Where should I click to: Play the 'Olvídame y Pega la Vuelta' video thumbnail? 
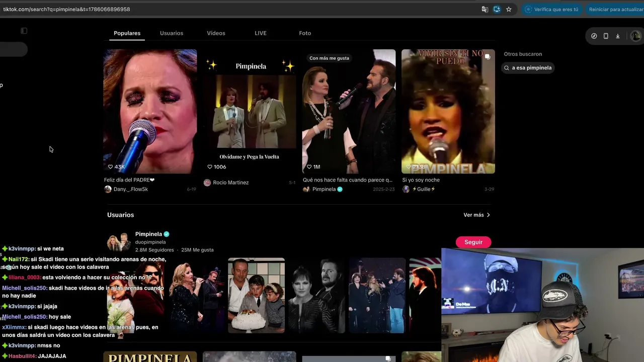[250, 111]
